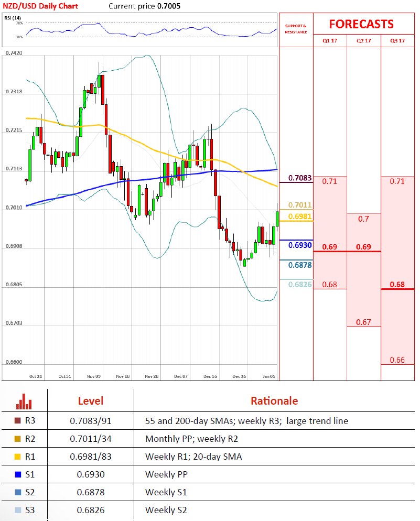Click the 0.7083 resistance level label
The width and height of the screenshot is (420, 521).
tap(300, 178)
